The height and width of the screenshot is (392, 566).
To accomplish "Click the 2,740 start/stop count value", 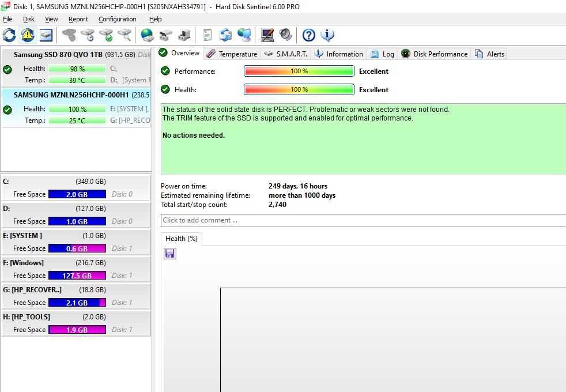I will (277, 205).
